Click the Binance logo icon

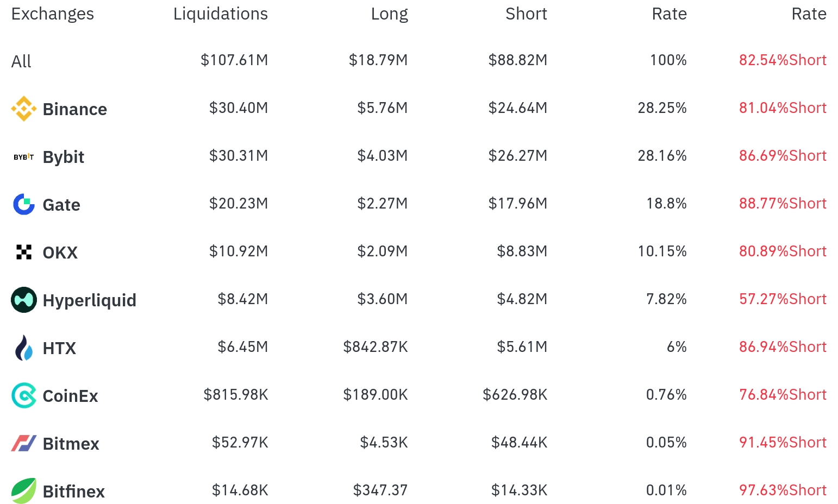pos(23,109)
